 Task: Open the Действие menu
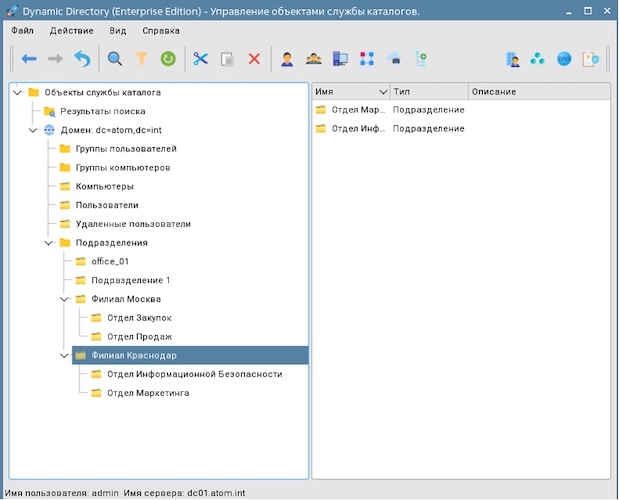pos(71,30)
